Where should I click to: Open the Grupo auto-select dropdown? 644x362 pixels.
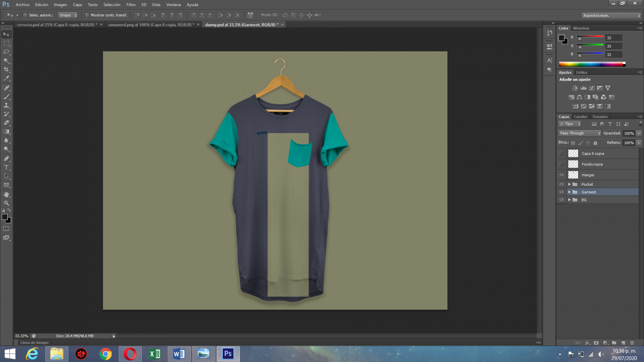tap(68, 15)
